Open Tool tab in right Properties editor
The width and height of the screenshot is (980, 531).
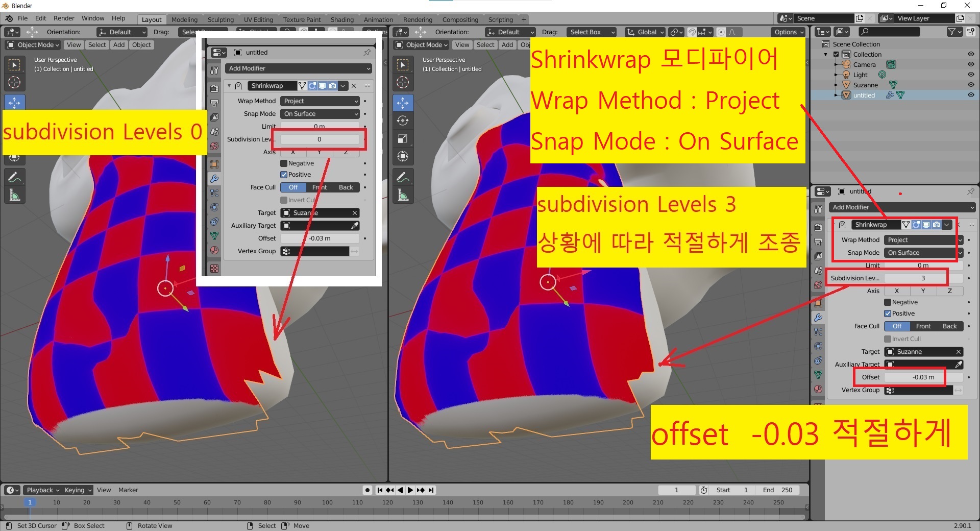(x=818, y=209)
